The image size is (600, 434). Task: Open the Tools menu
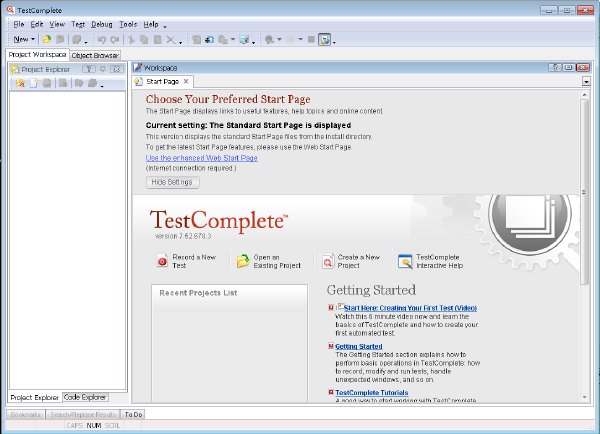(128, 24)
